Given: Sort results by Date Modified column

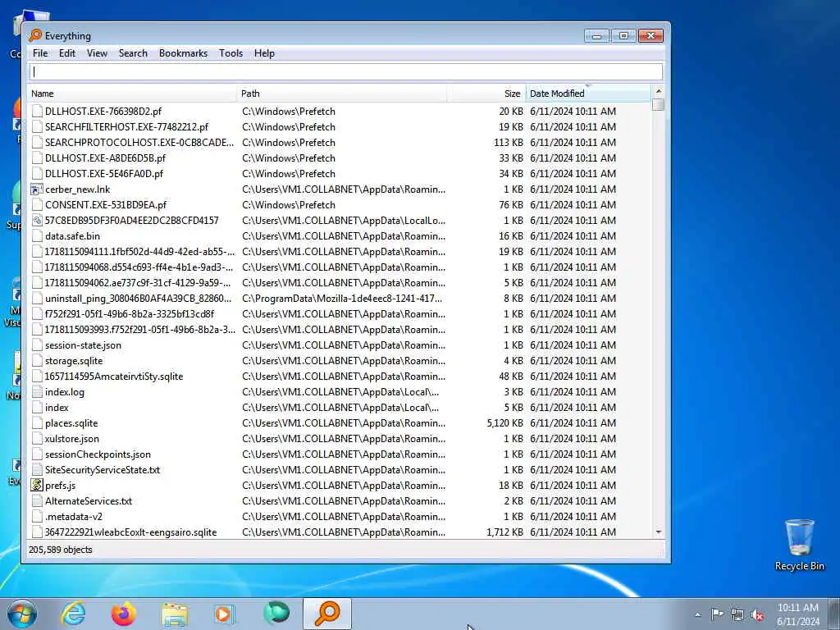Looking at the screenshot, I should point(588,94).
